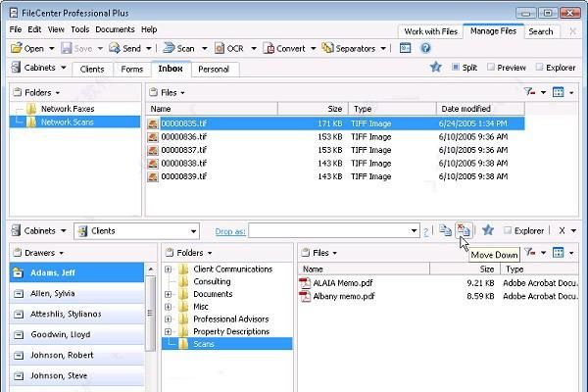Click the window icon left of Help

[x=406, y=48]
